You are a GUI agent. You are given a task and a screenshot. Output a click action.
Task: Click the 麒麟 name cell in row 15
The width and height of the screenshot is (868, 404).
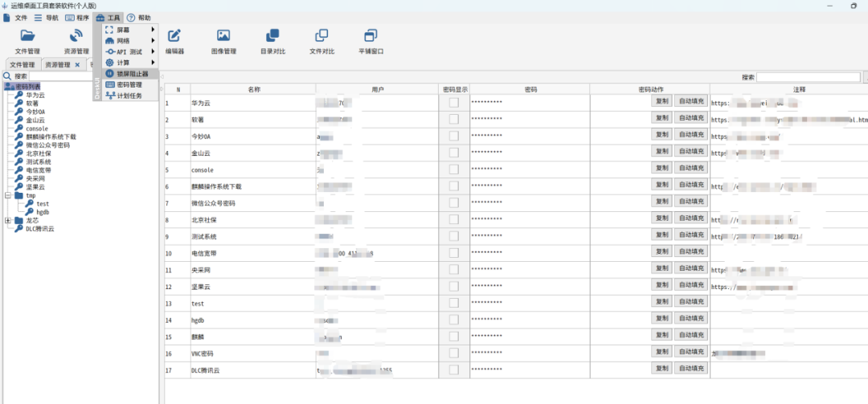coord(253,337)
